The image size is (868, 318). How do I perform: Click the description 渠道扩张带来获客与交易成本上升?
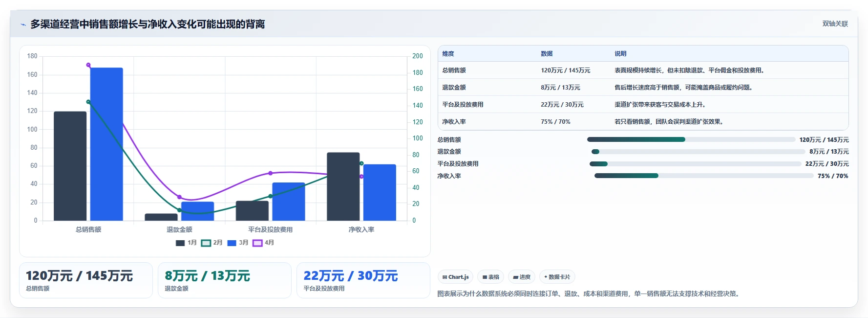tap(661, 105)
